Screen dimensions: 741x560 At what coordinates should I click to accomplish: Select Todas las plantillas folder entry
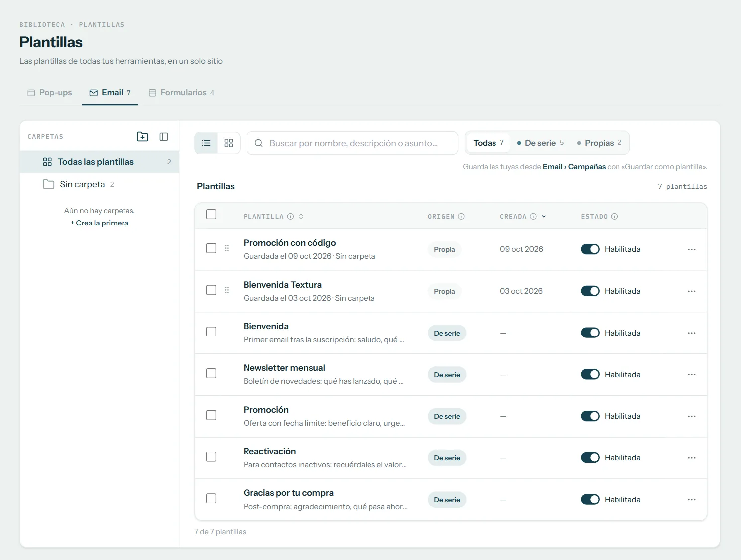coord(99,162)
